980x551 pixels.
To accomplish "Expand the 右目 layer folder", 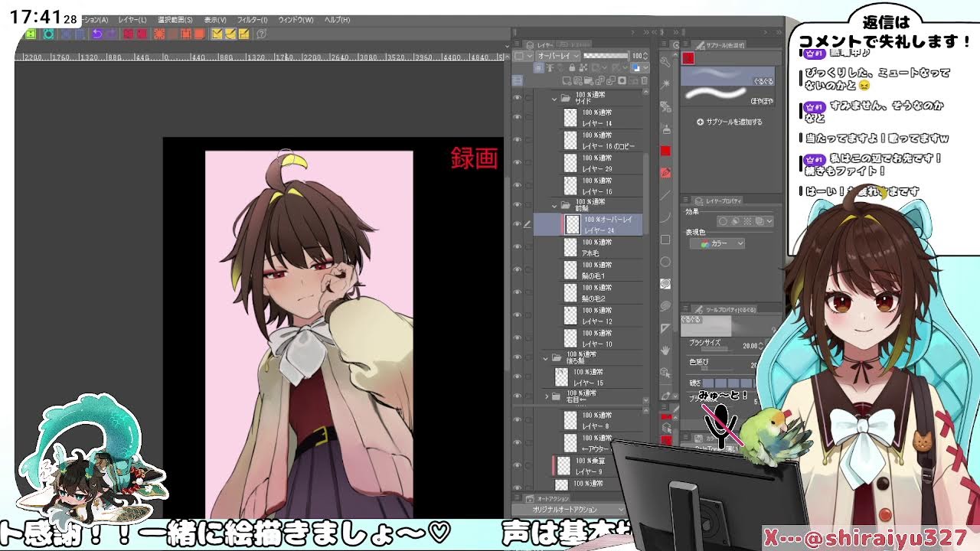I will 547,396.
